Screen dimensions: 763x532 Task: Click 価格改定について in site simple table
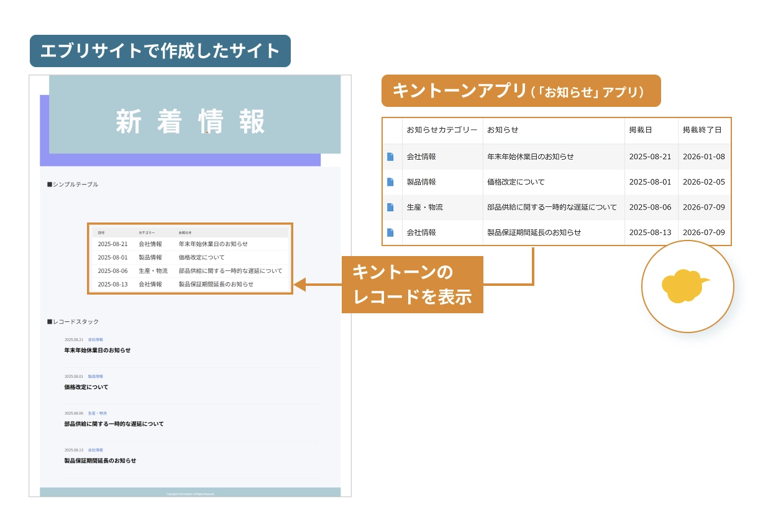(201, 257)
